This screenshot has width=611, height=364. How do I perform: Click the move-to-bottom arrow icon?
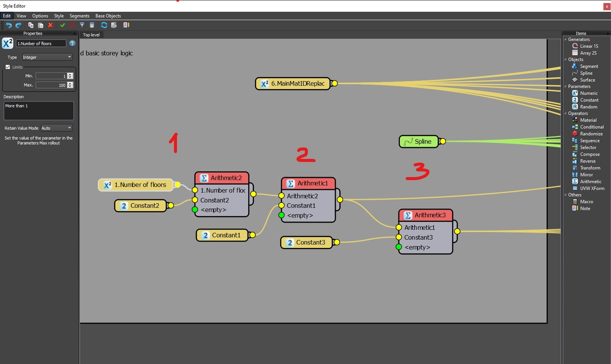92,25
